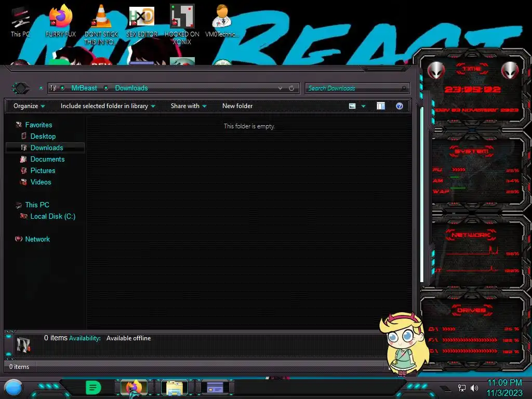This screenshot has width=532, height=399.
Task: Click the Start orb button
Action: click(14, 388)
